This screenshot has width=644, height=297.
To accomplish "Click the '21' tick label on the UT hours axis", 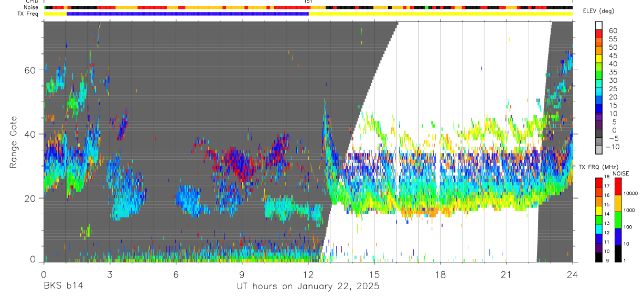I will 507,274.
